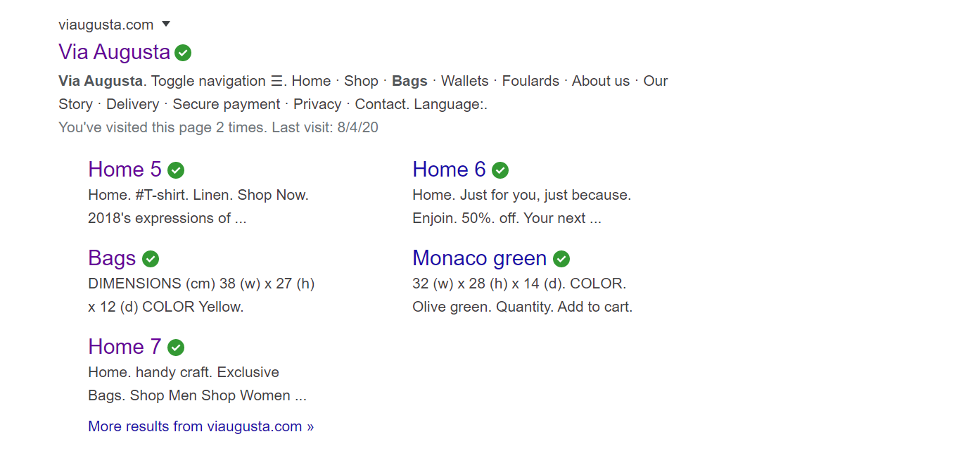The width and height of the screenshot is (980, 458).
Task: Click More results from viaugusta.com
Action: 201,426
